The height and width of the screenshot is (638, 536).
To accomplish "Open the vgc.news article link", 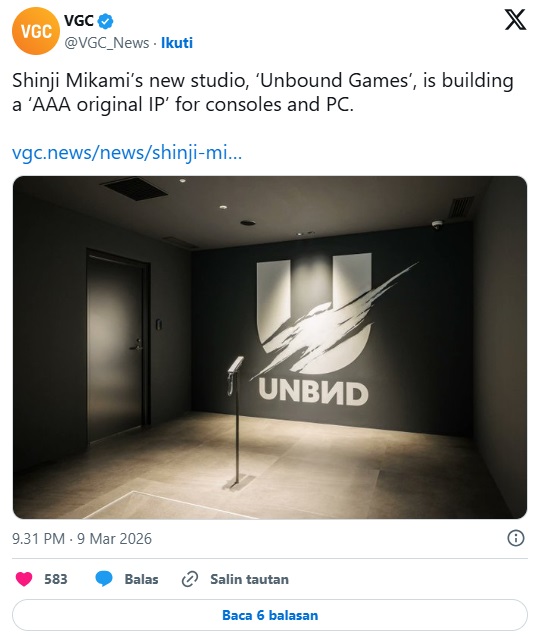I will [x=127, y=153].
